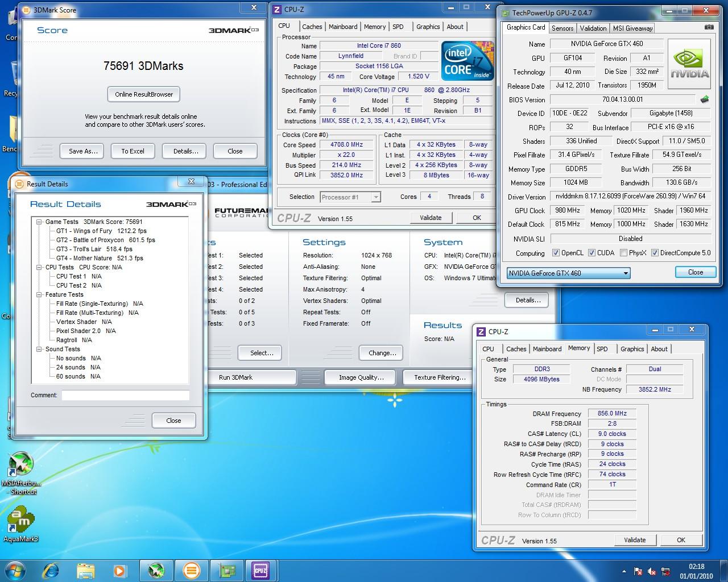Image resolution: width=728 pixels, height=582 pixels.
Task: Click OK in bottom CPU-Z Memory window
Action: click(x=681, y=540)
